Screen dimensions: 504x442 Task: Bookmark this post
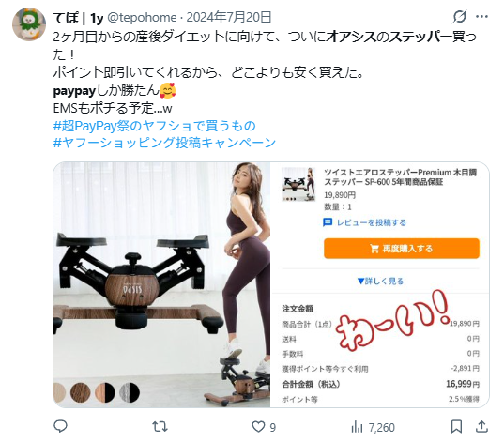[x=456, y=427]
